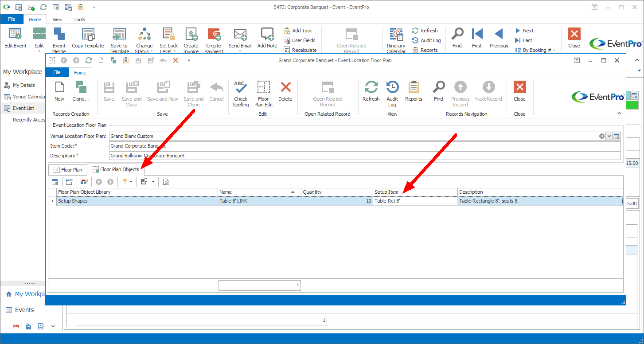Click the red X in floor plan quick access bar
The image size is (644, 344).
point(176,60)
